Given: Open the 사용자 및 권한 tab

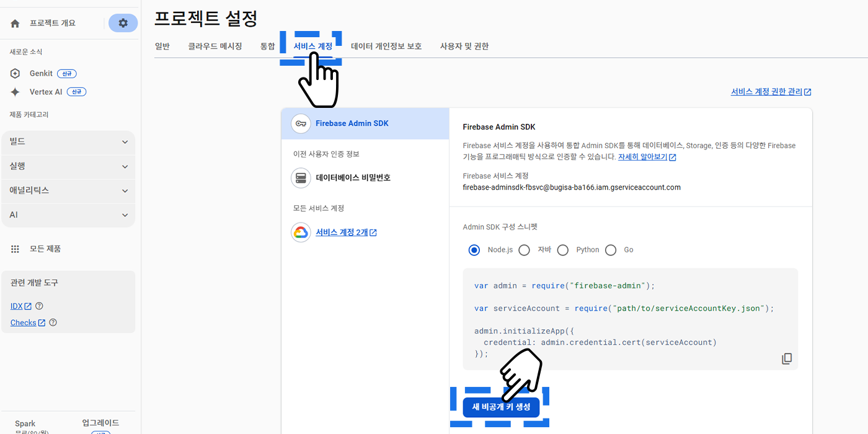Looking at the screenshot, I should [464, 46].
